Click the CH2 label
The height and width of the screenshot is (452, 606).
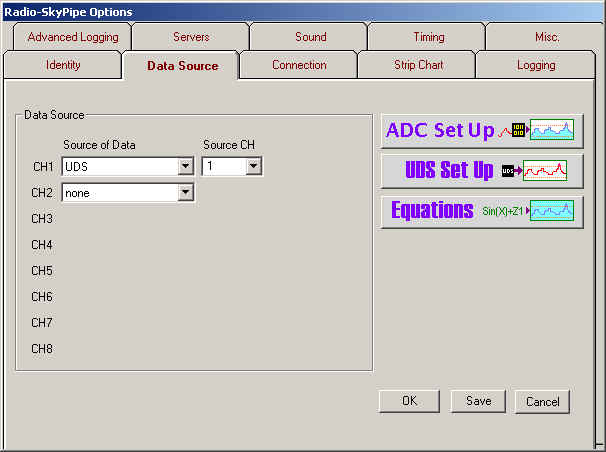[42, 192]
